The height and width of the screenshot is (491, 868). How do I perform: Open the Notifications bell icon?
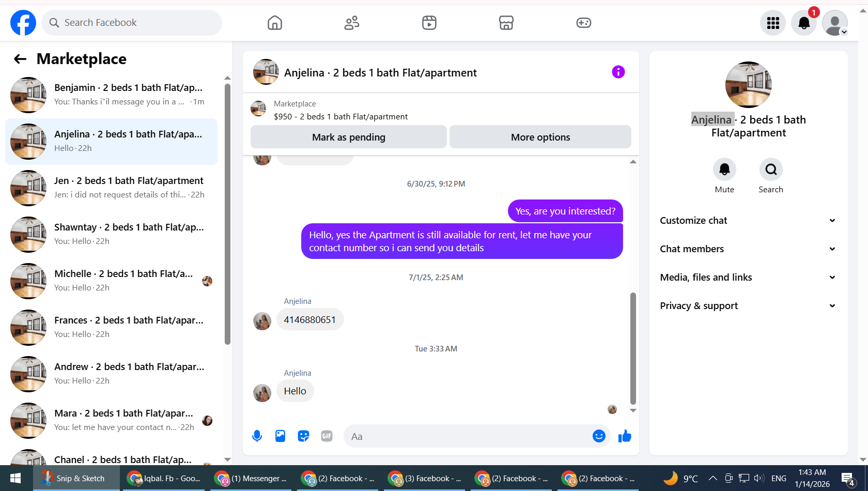click(x=804, y=23)
